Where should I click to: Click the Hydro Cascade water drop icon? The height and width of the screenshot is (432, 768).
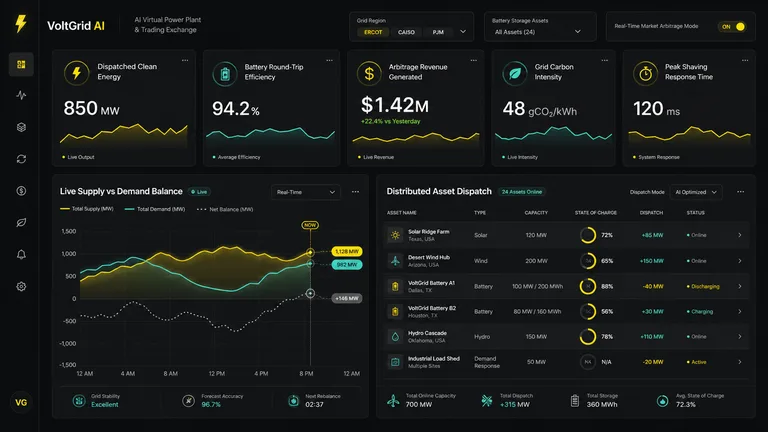click(x=395, y=336)
